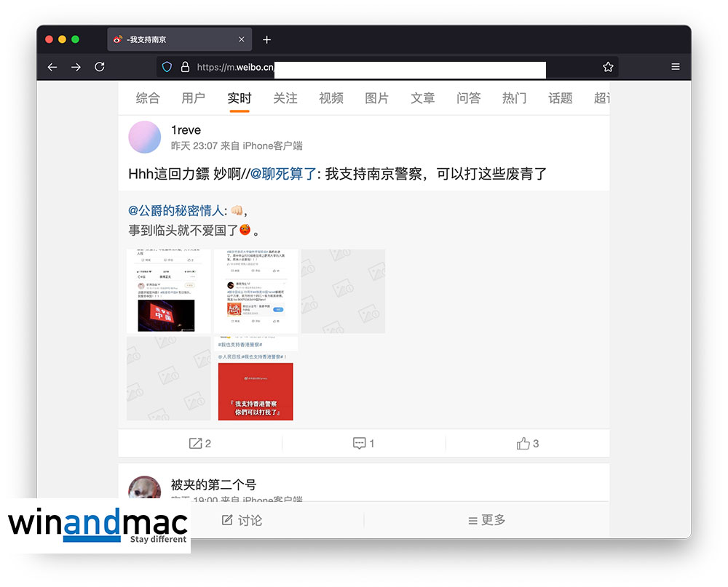728x587 pixels.
Task: Click the browser back arrow
Action: coord(52,67)
